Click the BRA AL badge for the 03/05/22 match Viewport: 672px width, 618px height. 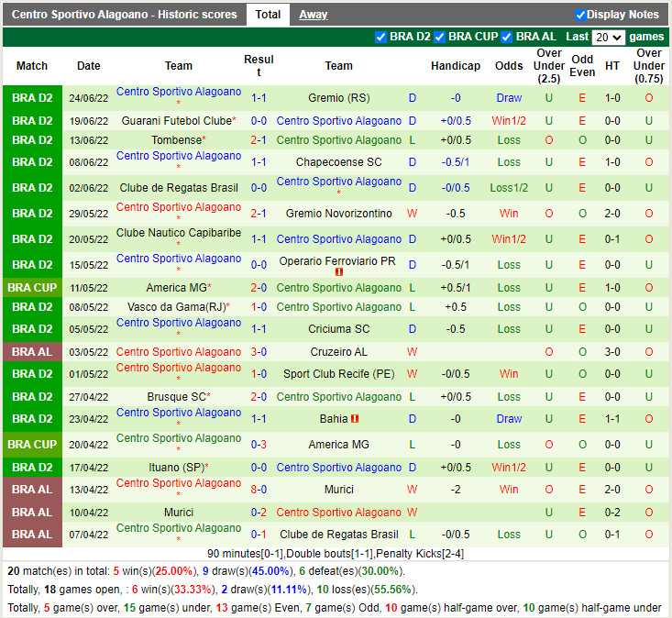[x=32, y=352]
